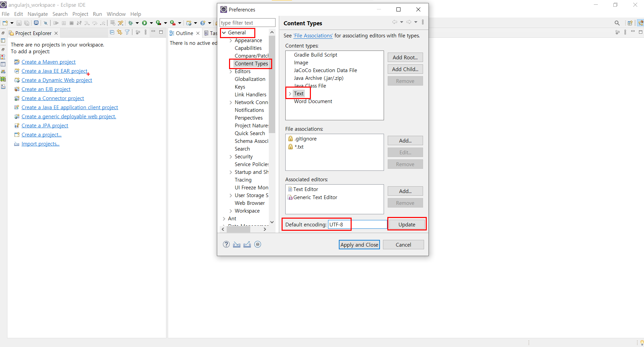Viewport: 644px width, 347px height.
Task: Click the toolbar search magnifier icon
Action: click(x=617, y=23)
